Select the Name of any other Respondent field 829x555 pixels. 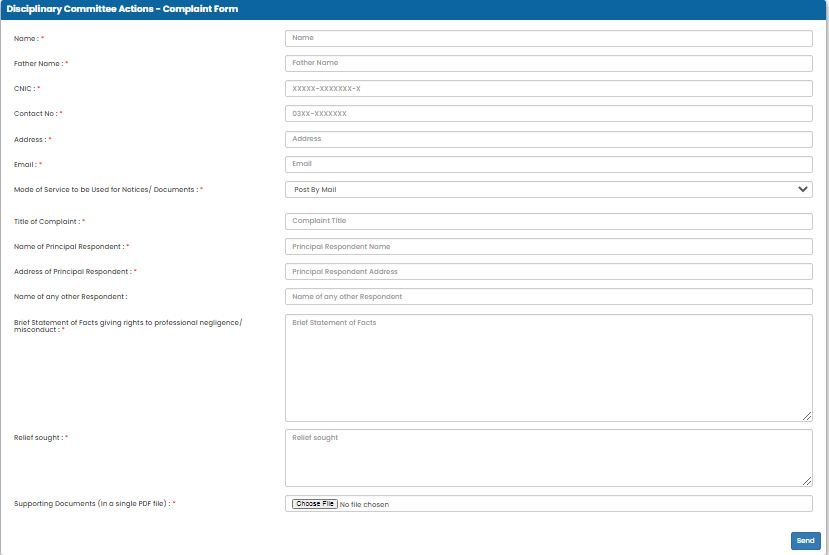point(548,297)
